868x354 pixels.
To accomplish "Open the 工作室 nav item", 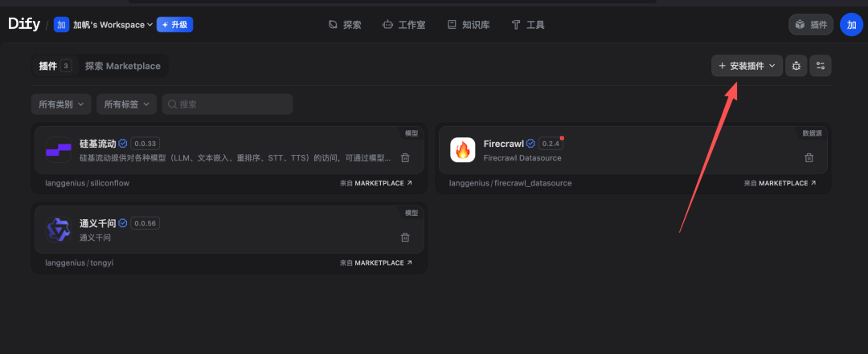I will coord(404,25).
